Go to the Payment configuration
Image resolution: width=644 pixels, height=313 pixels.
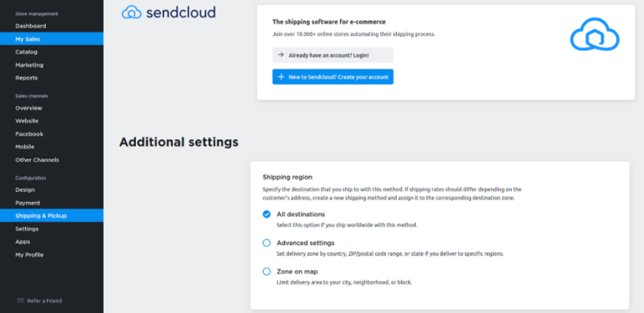pyautogui.click(x=52, y=203)
